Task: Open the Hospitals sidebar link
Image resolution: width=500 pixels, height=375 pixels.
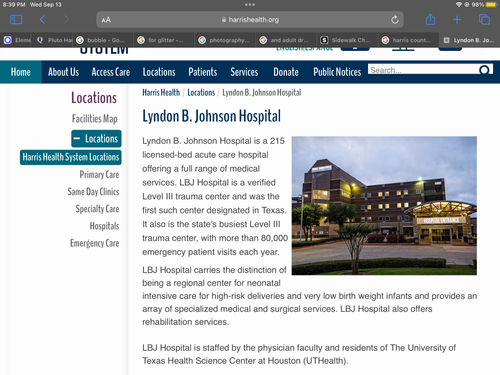Action: coord(104,226)
